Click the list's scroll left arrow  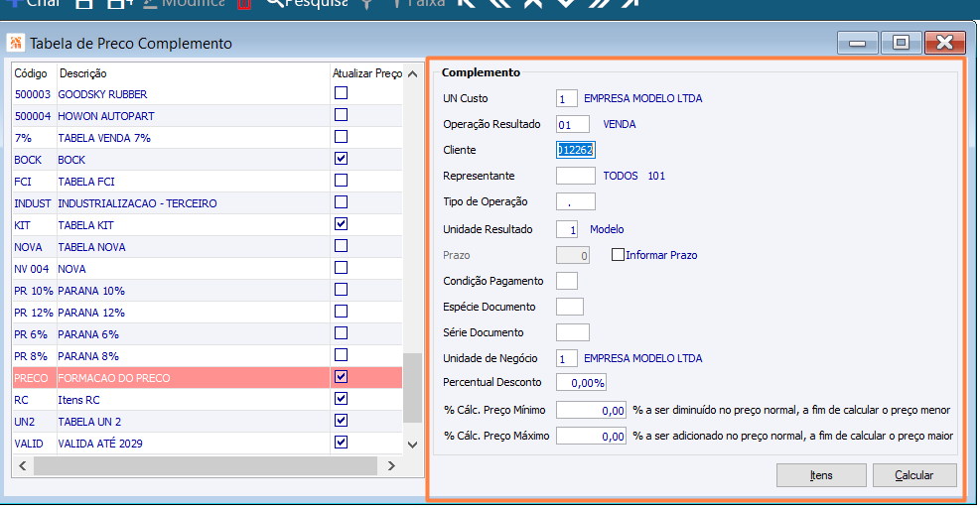pyautogui.click(x=23, y=465)
